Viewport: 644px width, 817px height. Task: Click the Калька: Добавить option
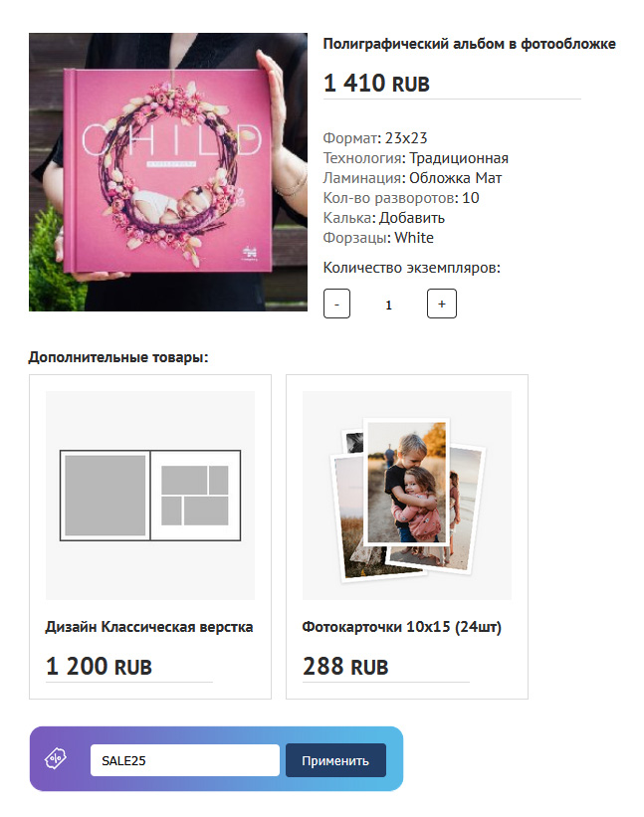coord(384,218)
